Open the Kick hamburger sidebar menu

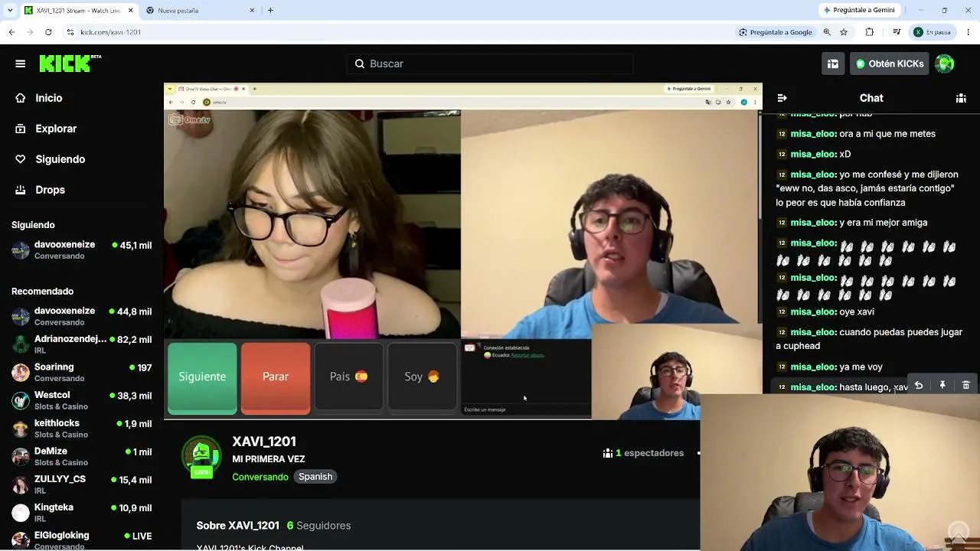(x=21, y=64)
